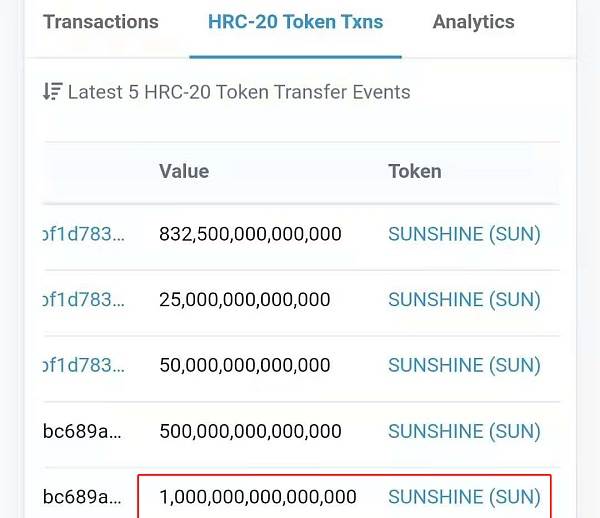This screenshot has height=518, width=600.
Task: Select the bc689a address in fourth row
Action: tap(82, 431)
